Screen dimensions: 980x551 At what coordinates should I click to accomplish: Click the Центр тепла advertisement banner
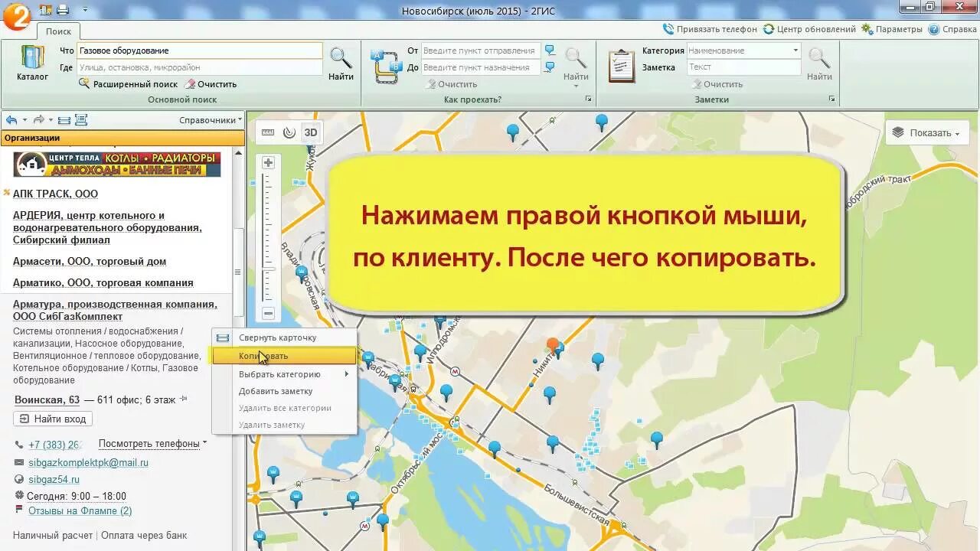coord(116,165)
